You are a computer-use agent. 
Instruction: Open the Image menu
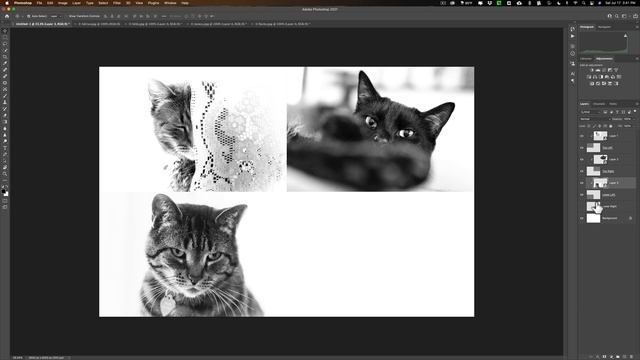click(62, 3)
